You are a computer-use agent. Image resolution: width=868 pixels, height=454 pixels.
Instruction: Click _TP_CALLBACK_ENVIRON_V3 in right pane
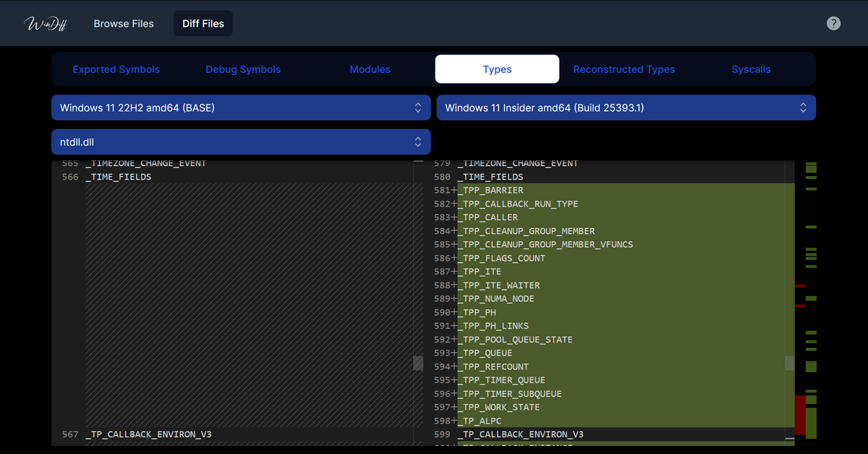521,434
